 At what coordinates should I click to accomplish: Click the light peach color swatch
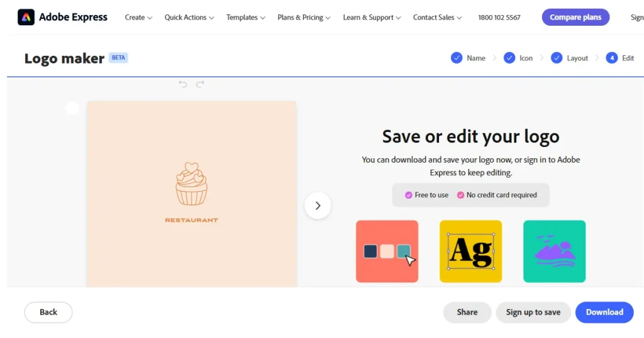click(x=387, y=251)
